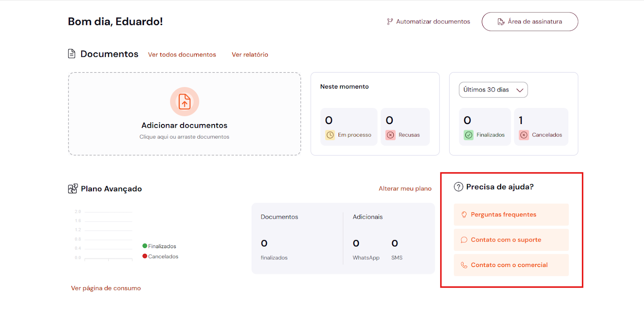Expand period selector using chevron arrow
This screenshot has width=644, height=319.
(520, 90)
